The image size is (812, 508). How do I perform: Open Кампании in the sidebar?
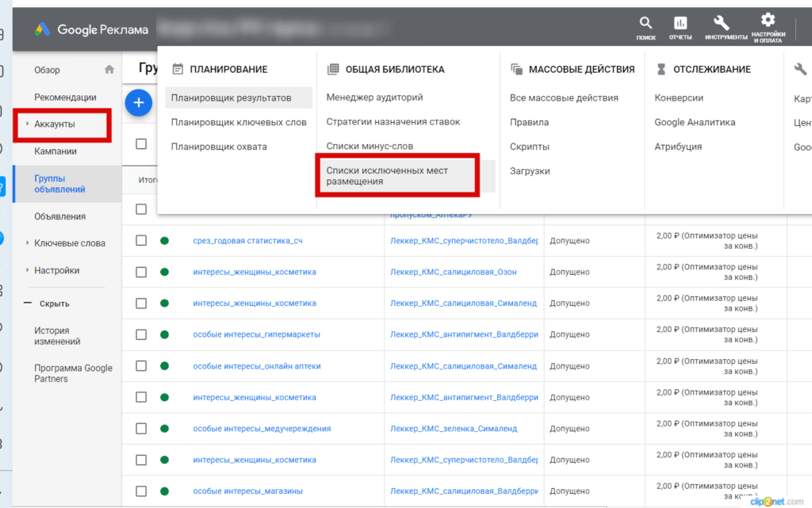point(56,151)
